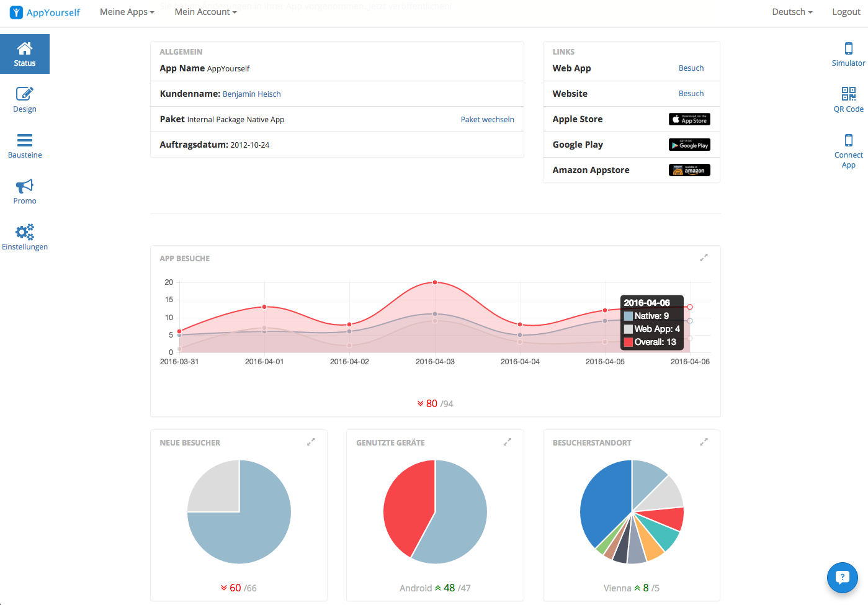Expand the App Besuche chart
The image size is (868, 605).
[x=704, y=258]
